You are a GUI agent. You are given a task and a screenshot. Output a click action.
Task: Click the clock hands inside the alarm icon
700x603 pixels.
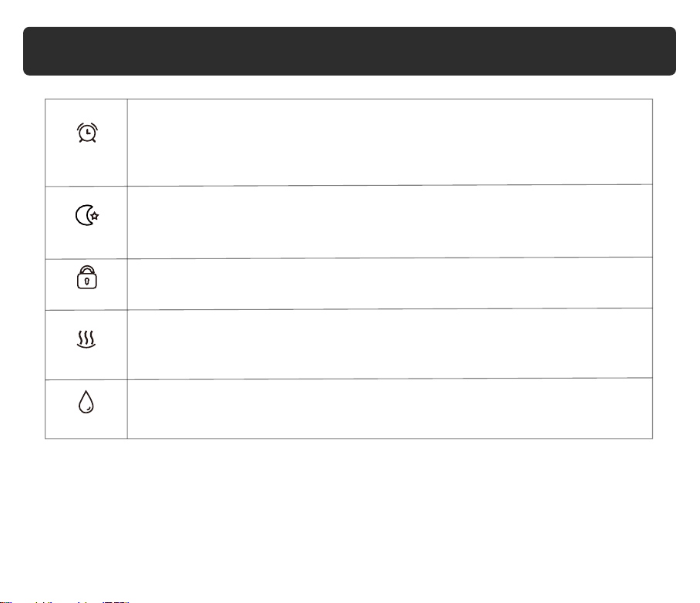pos(89,132)
